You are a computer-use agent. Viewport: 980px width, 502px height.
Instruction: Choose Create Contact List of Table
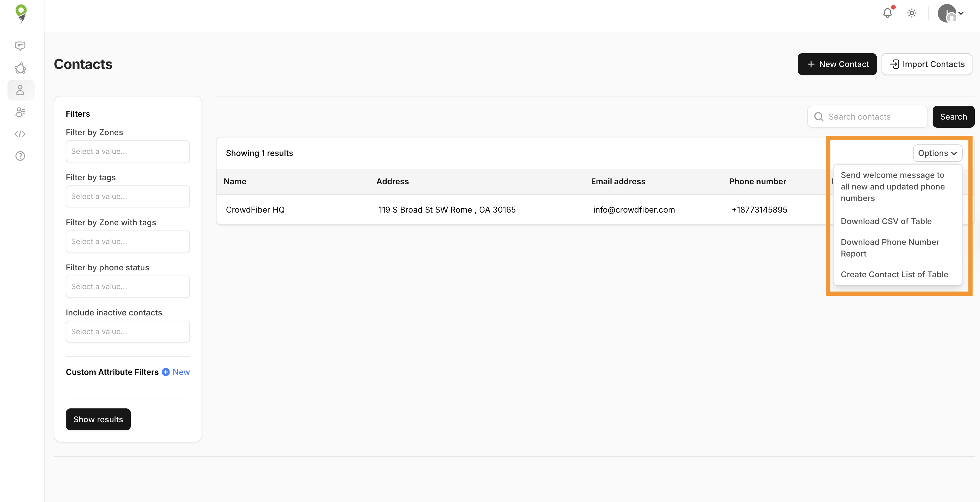894,274
